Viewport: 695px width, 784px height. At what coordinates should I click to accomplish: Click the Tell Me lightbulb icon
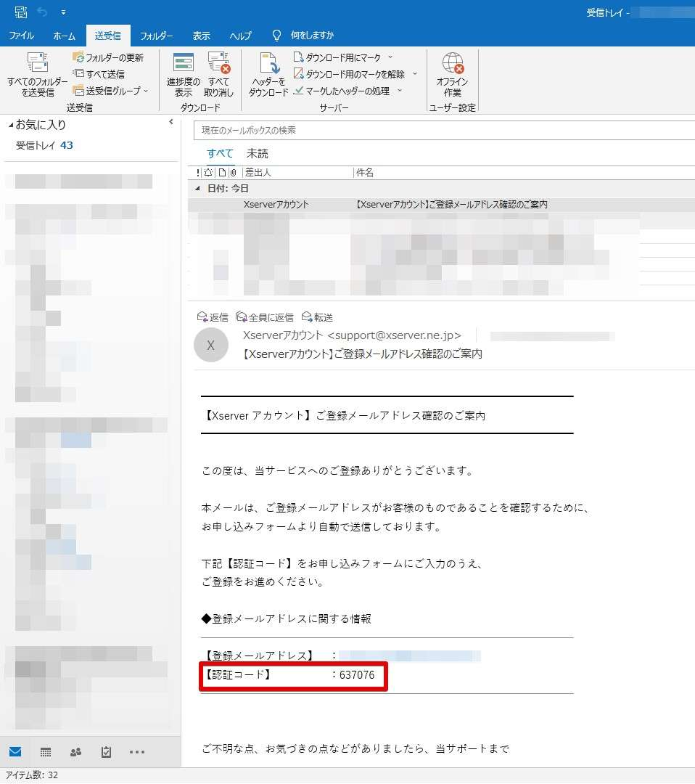[276, 36]
